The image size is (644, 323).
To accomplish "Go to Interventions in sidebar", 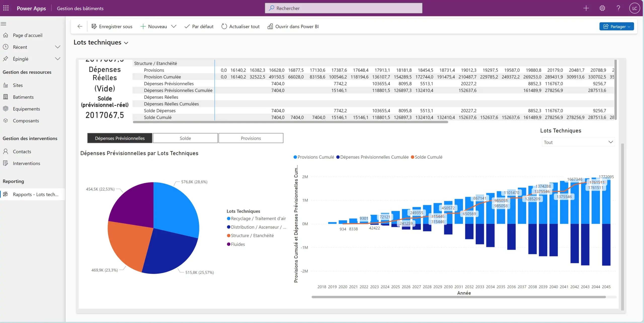I will [x=26, y=163].
